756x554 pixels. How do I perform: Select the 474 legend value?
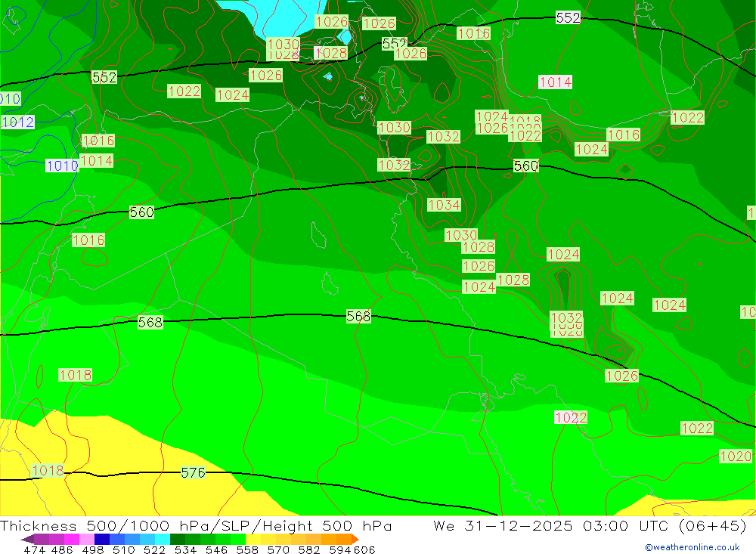coord(34,549)
